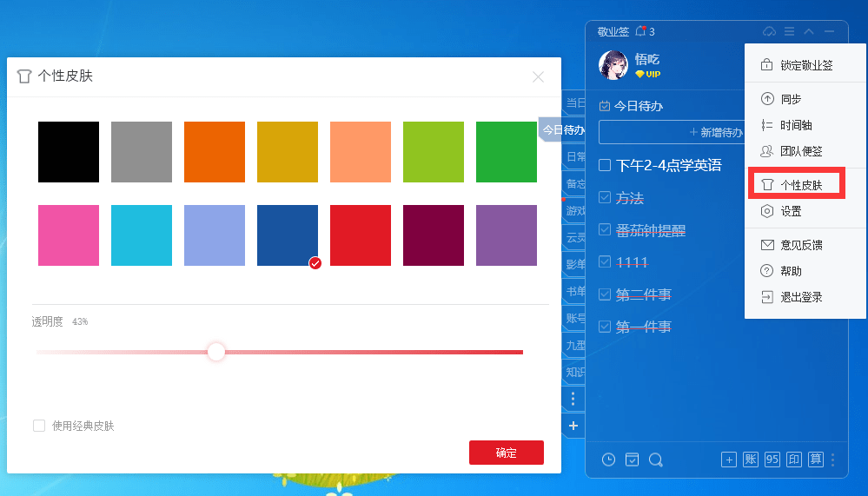Close the 个性皮肤 dialog
Image resolution: width=868 pixels, height=496 pixels.
538,77
